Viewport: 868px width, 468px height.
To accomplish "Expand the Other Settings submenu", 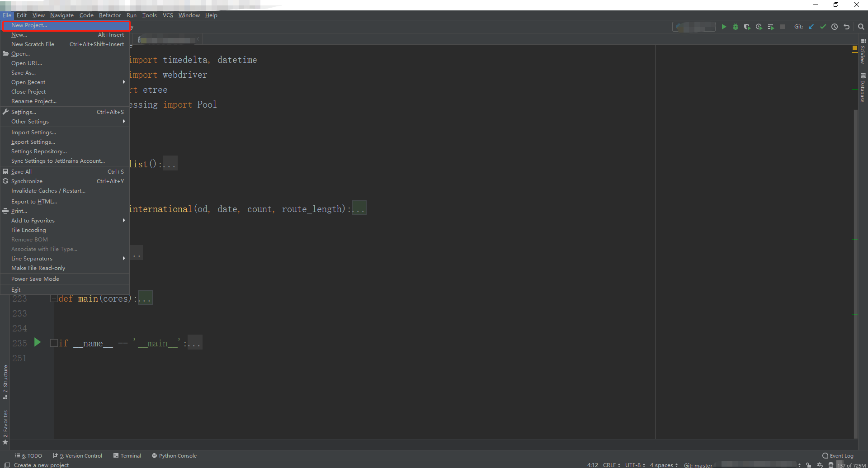I will tap(65, 122).
